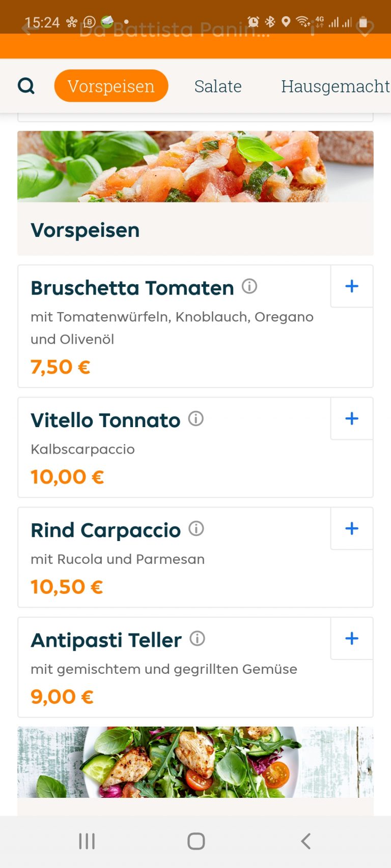The height and width of the screenshot is (868, 391).
Task: Tap the salad category banner image
Action: 195,762
